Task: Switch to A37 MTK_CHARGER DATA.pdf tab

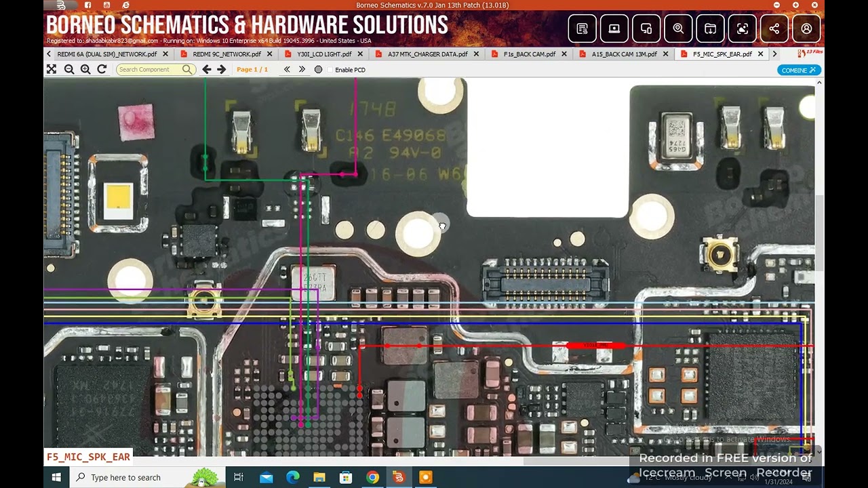Action: tap(427, 54)
